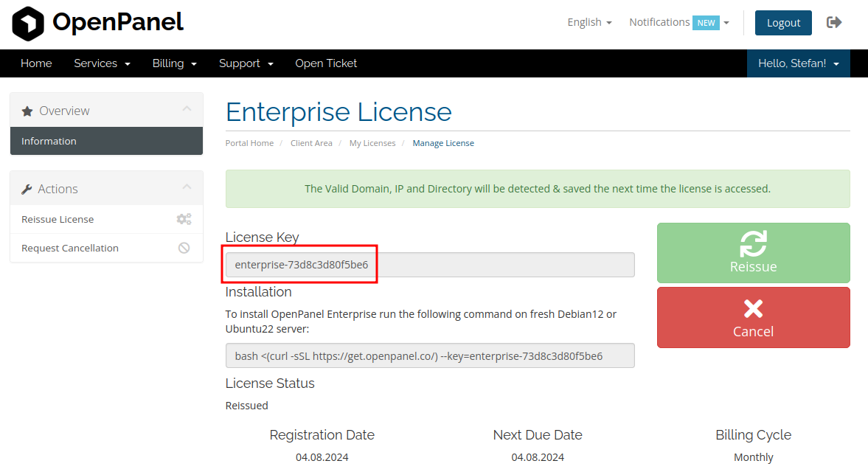Select Home in the navigation bar
This screenshot has height=472, width=868.
click(x=36, y=63)
